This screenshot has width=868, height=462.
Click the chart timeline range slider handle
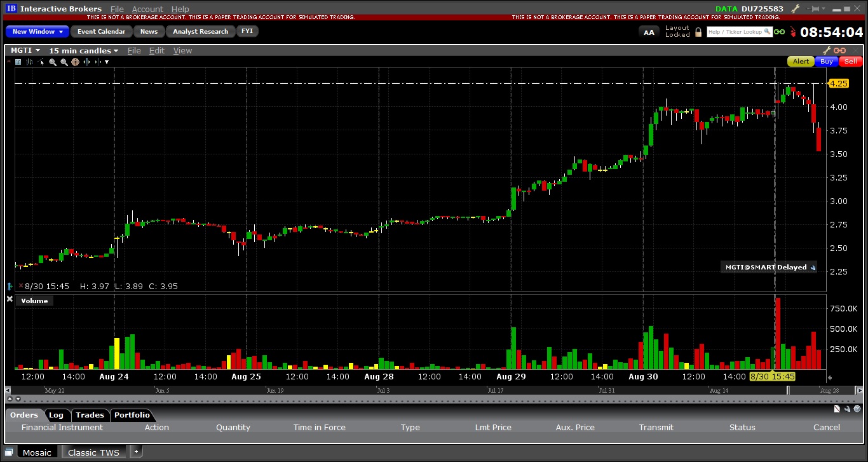tap(788, 390)
